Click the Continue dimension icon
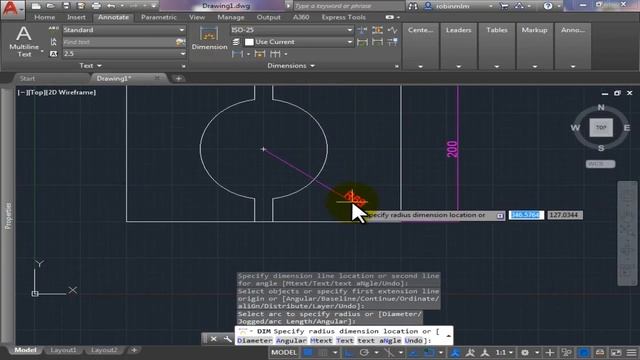Viewport: 640px width, 360px height. tap(275, 53)
